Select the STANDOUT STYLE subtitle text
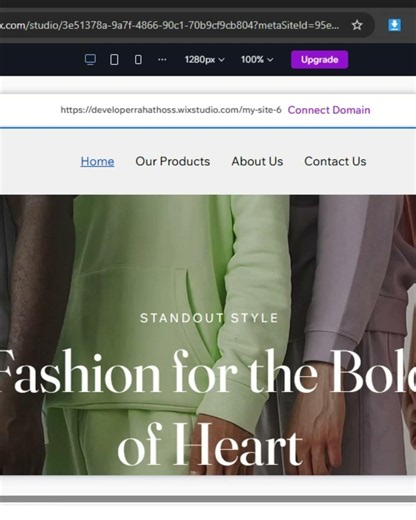The width and height of the screenshot is (416, 520). pos(209,318)
